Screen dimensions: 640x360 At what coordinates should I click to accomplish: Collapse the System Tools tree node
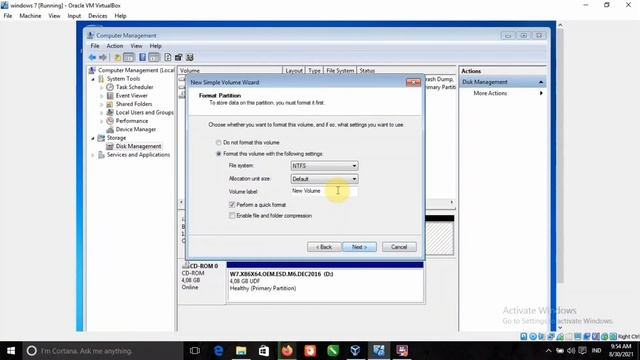93,79
